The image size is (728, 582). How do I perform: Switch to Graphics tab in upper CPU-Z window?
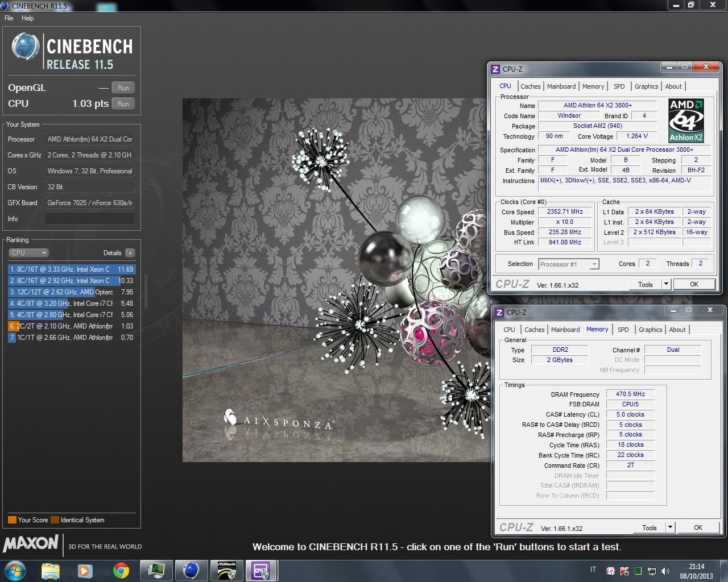coord(647,86)
